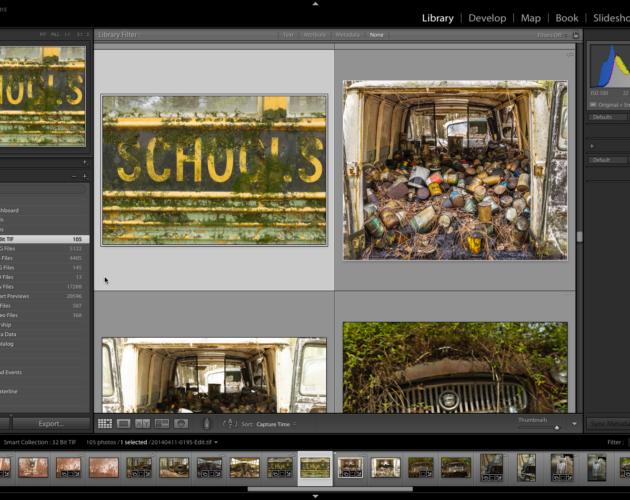Open Navigator zoom ratio dropdown arrows
Viewport: 630px width, 500px height.
[x=88, y=35]
